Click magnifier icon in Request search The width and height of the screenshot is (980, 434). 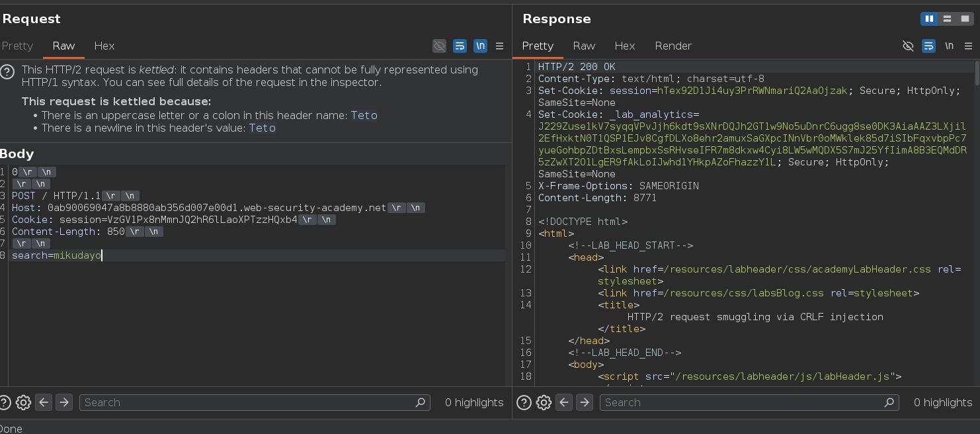(x=420, y=402)
